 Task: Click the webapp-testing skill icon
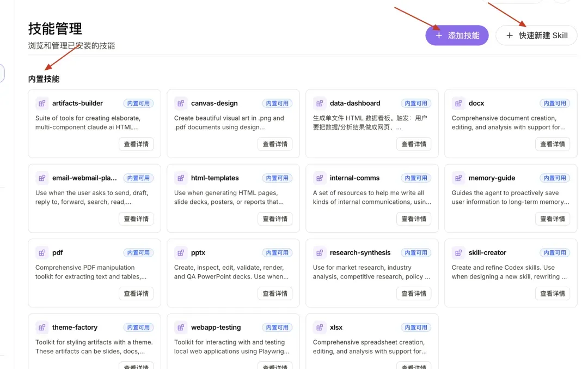180,328
